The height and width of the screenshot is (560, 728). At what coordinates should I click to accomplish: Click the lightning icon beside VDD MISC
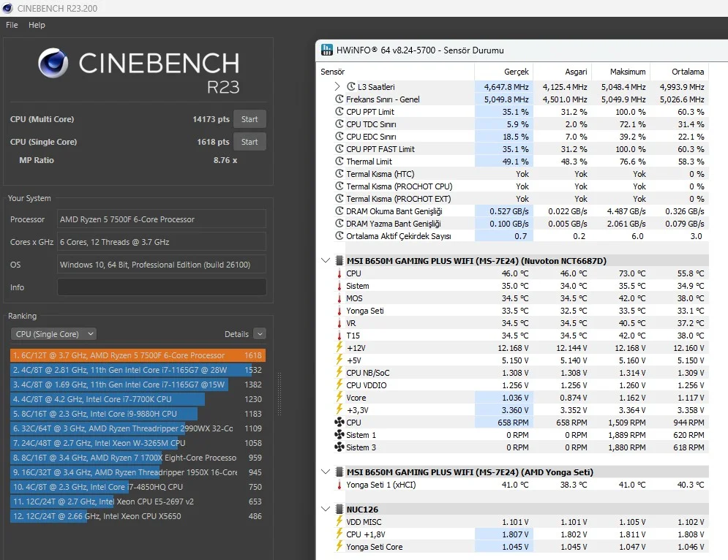point(339,521)
